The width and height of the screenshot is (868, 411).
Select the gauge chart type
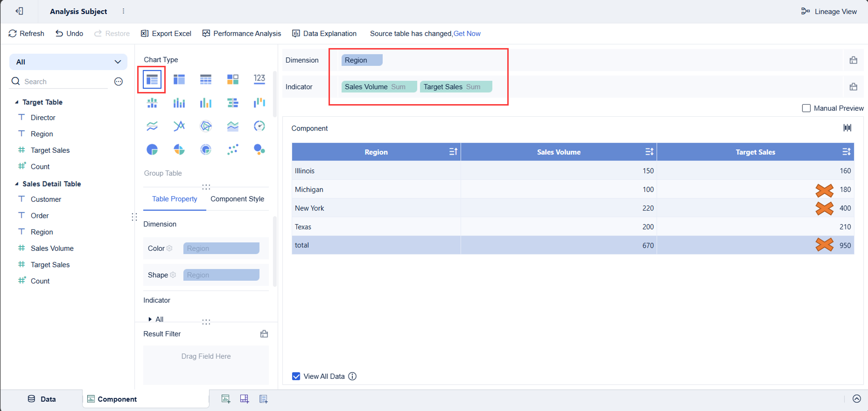pos(259,126)
